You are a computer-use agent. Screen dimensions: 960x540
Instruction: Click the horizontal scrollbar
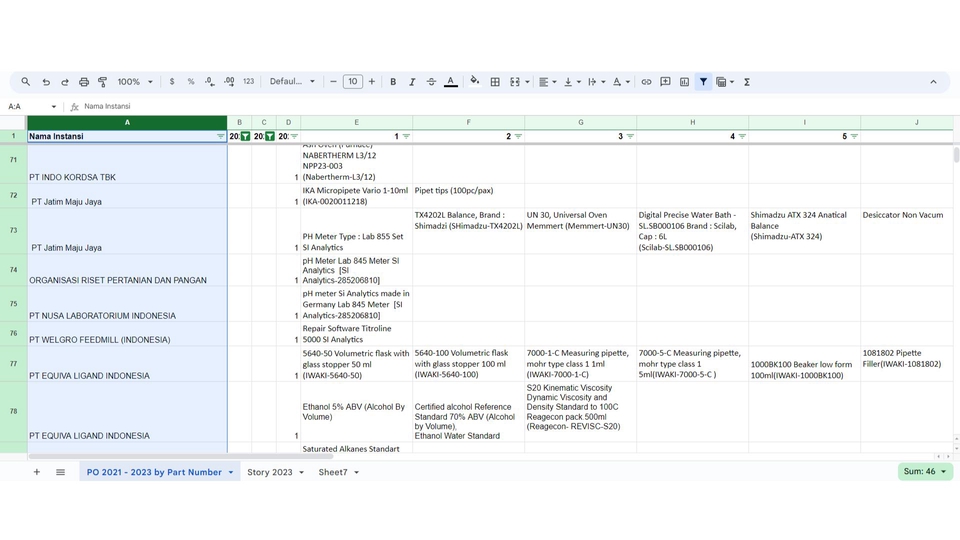point(181,456)
